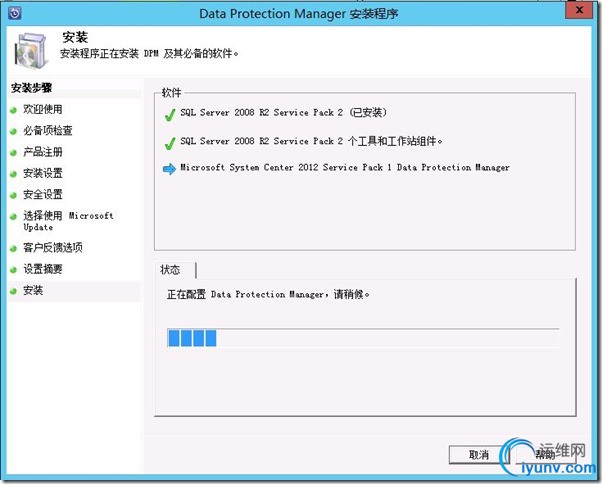
Task: Click green bullet beside Microsoft Update step
Action: pos(13,217)
